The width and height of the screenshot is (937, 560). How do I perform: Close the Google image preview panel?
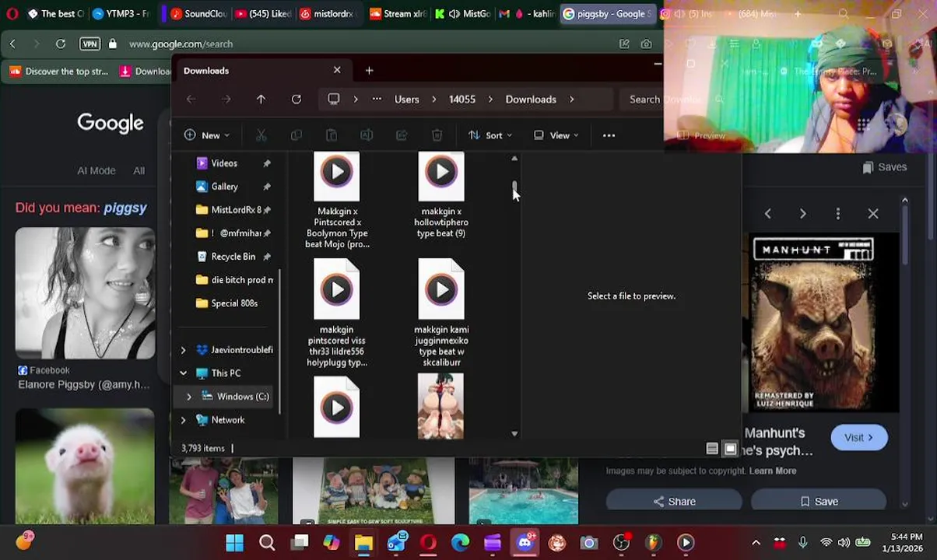pos(873,213)
